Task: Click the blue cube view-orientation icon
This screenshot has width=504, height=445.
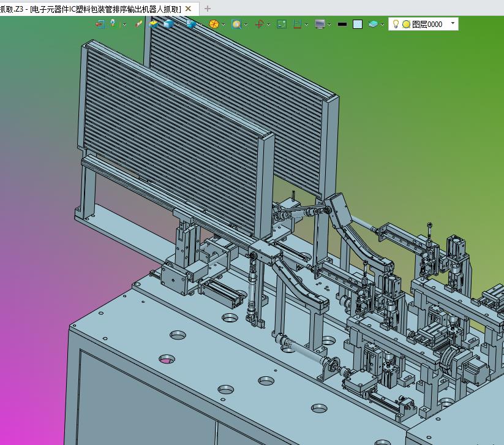Action: click(191, 24)
